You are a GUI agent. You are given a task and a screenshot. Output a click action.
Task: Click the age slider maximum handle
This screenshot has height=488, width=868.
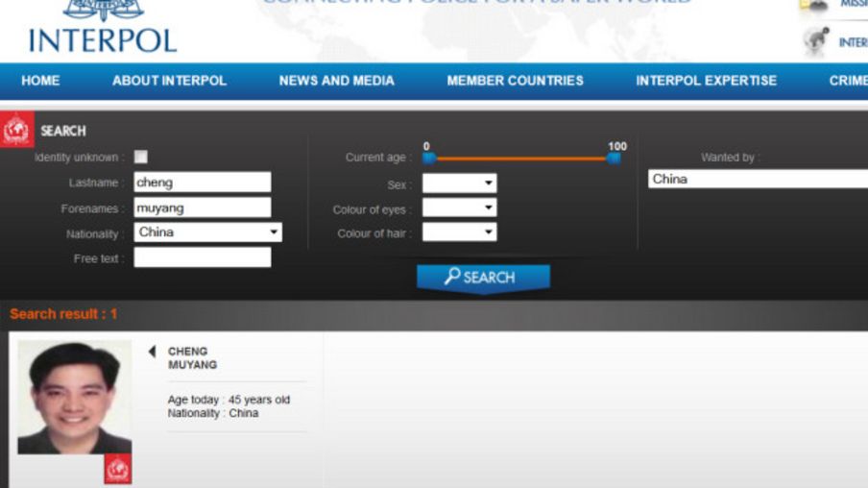coord(613,159)
